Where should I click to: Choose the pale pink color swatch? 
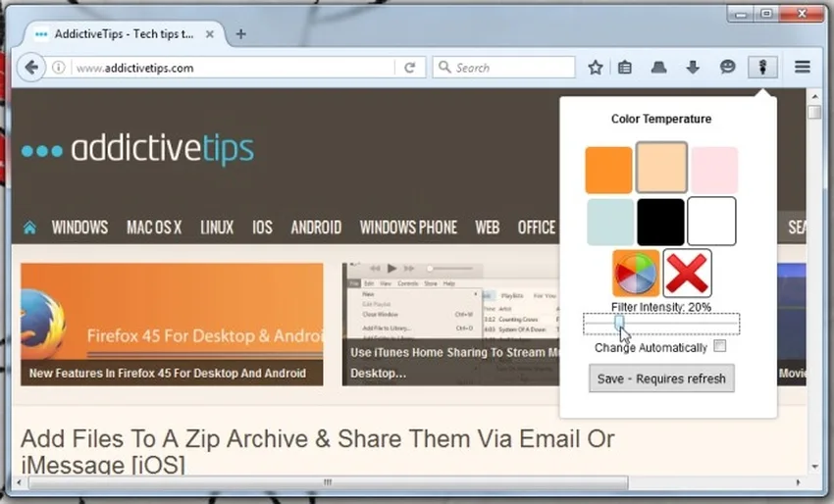click(x=714, y=171)
